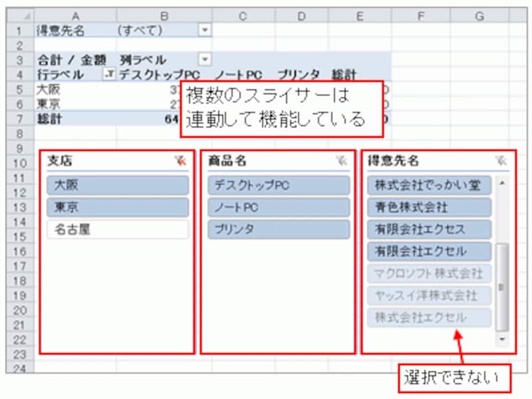Viewport: 532px width, 399px height.
Task: Click the 総計 row label cell in row 7
Action: click(75, 119)
